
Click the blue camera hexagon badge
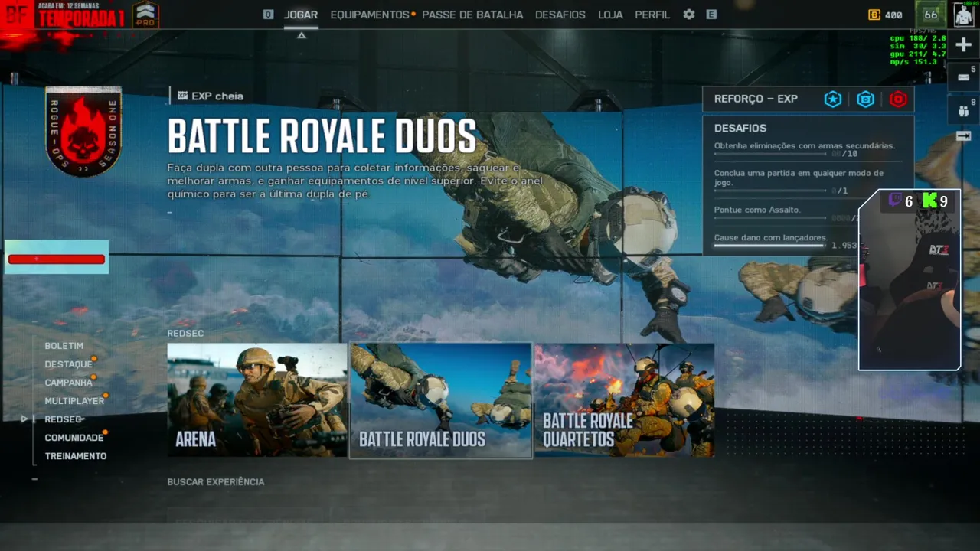(865, 99)
